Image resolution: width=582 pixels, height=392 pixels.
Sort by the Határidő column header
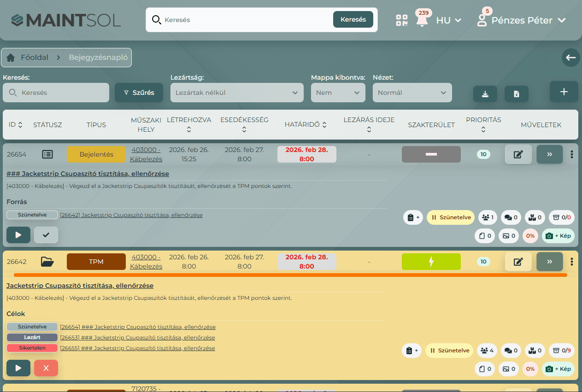coord(306,125)
